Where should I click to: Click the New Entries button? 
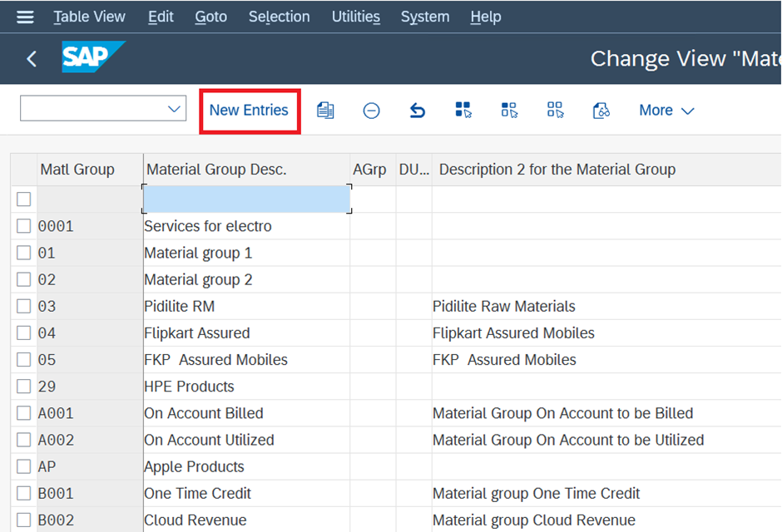[249, 110]
